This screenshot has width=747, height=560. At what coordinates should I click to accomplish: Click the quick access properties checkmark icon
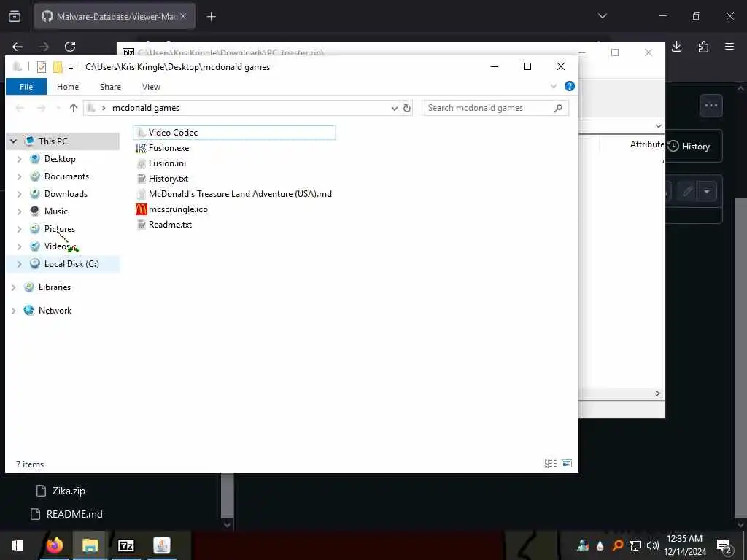click(x=42, y=67)
